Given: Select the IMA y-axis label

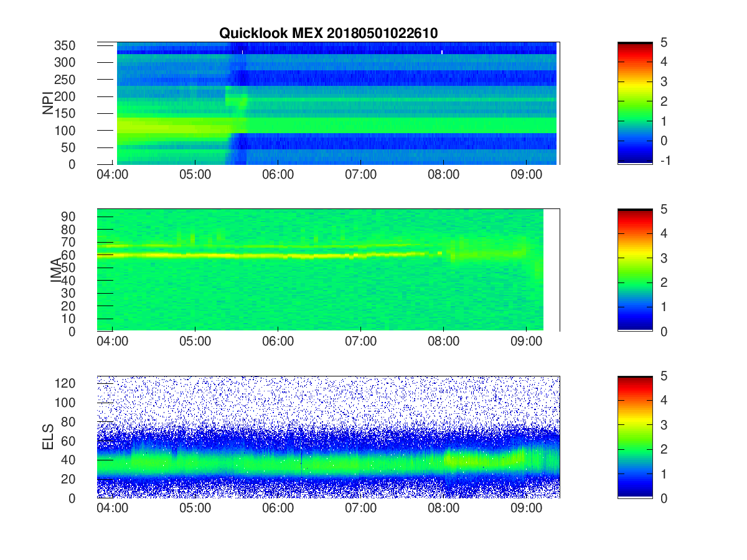Looking at the screenshot, I should tap(58, 271).
